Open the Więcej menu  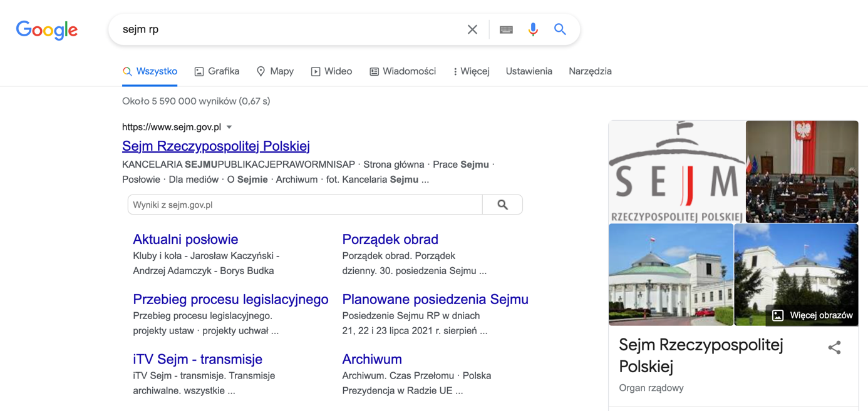tap(471, 71)
